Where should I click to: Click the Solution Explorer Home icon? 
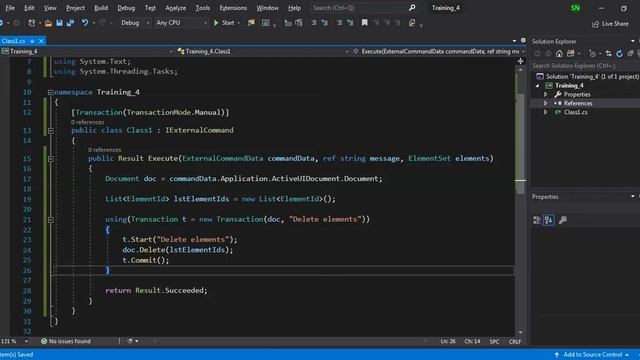559,53
